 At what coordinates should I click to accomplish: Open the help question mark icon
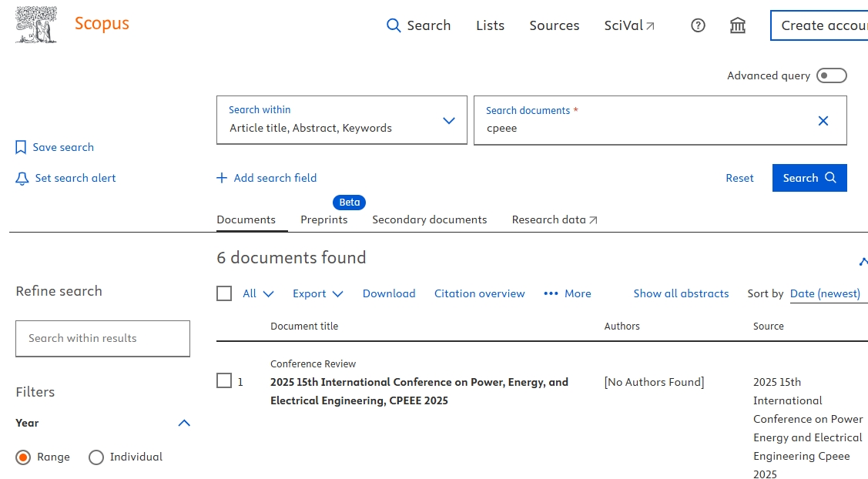(x=698, y=25)
